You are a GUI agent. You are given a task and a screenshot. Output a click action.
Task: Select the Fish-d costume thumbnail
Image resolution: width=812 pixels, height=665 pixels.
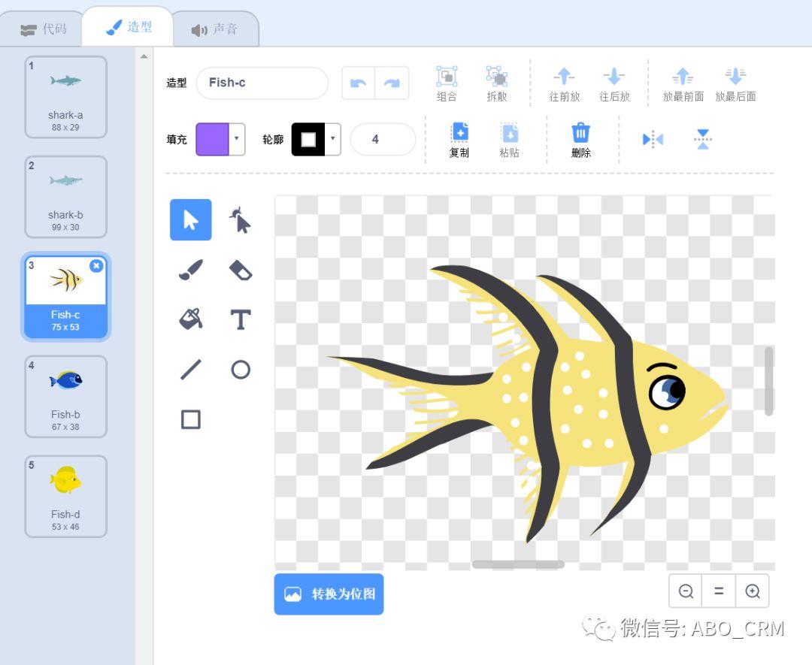coord(65,496)
